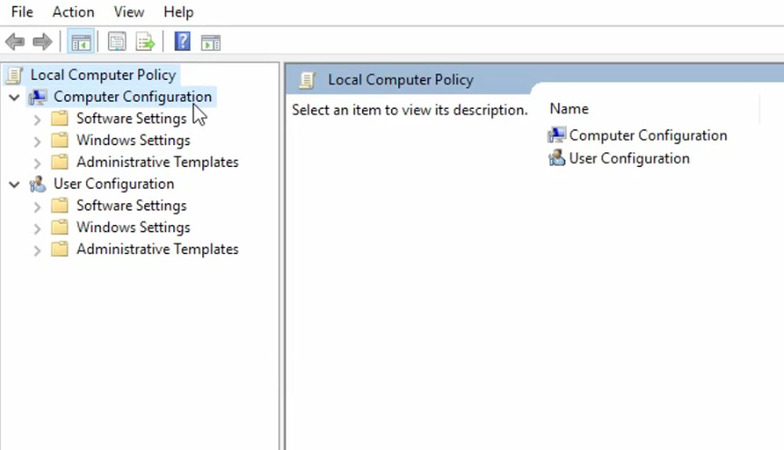Select Computer Configuration text in right pane
784x450 pixels.
click(x=648, y=136)
